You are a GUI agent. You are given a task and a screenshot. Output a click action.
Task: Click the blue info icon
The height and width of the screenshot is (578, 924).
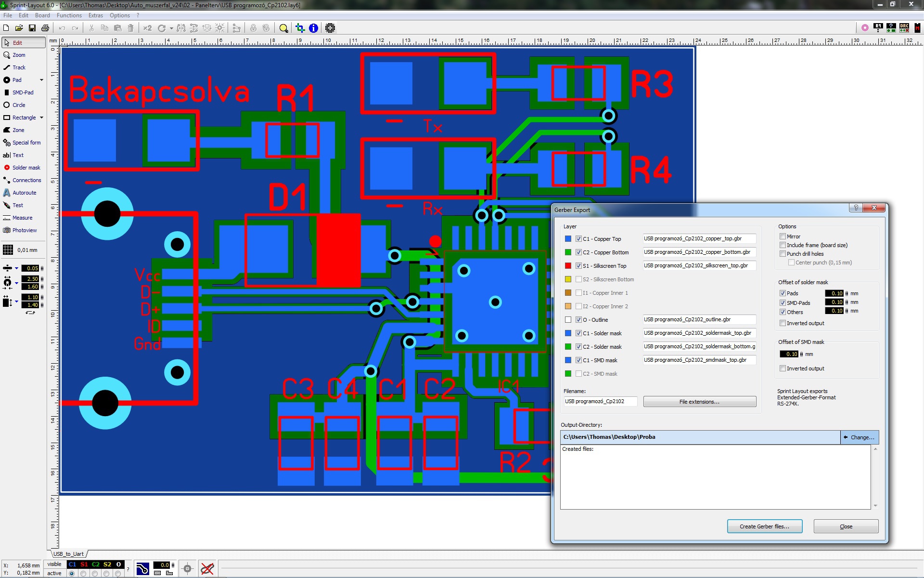tap(313, 28)
